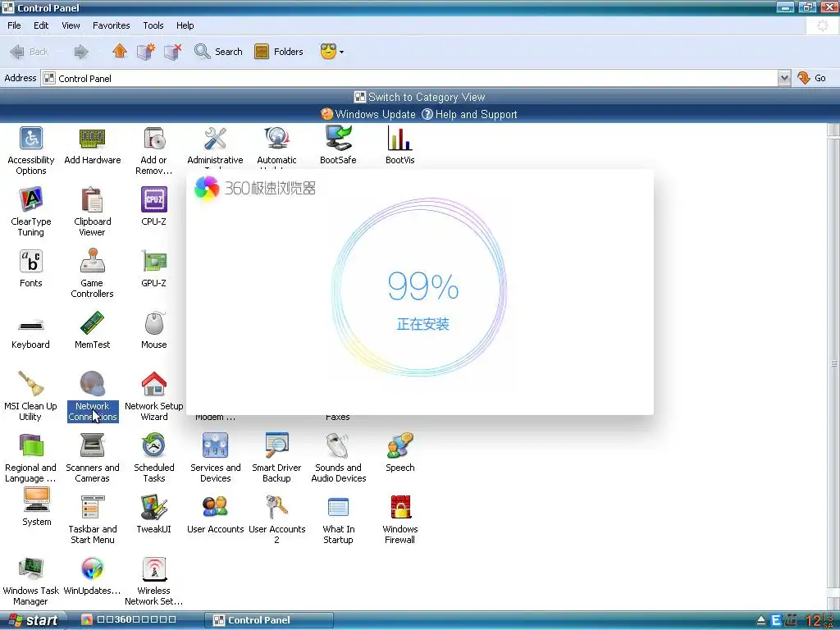840x630 pixels.
Task: Click the Go button
Action: pyautogui.click(x=811, y=78)
